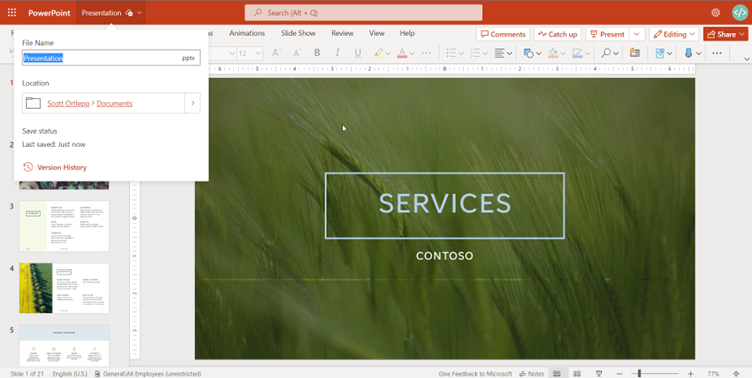Toggle bold formatting
752x378 pixels.
pyautogui.click(x=317, y=53)
